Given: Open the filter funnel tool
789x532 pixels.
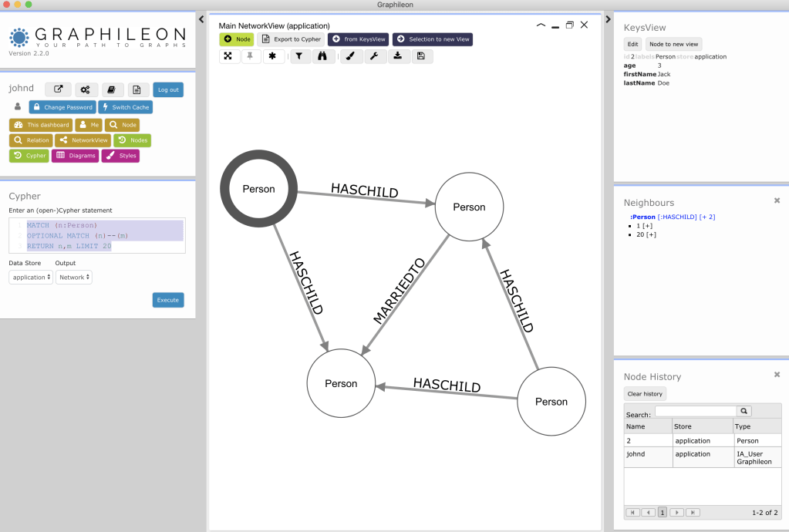Looking at the screenshot, I should [x=301, y=56].
